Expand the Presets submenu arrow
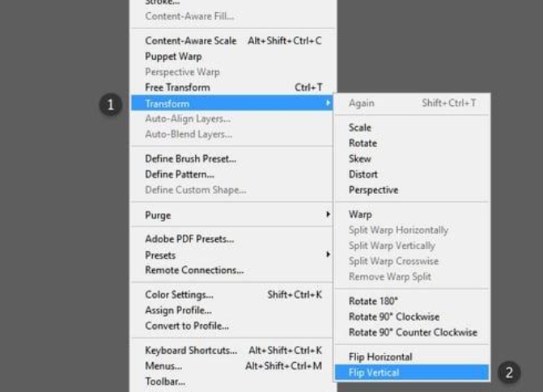Screen dimensions: 543x392 [328, 255]
